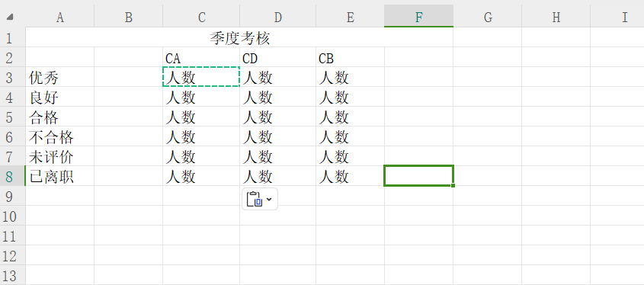This screenshot has height=285, width=644.
Task: Click 人数 in the CD column, 优秀 row
Action: [x=278, y=77]
